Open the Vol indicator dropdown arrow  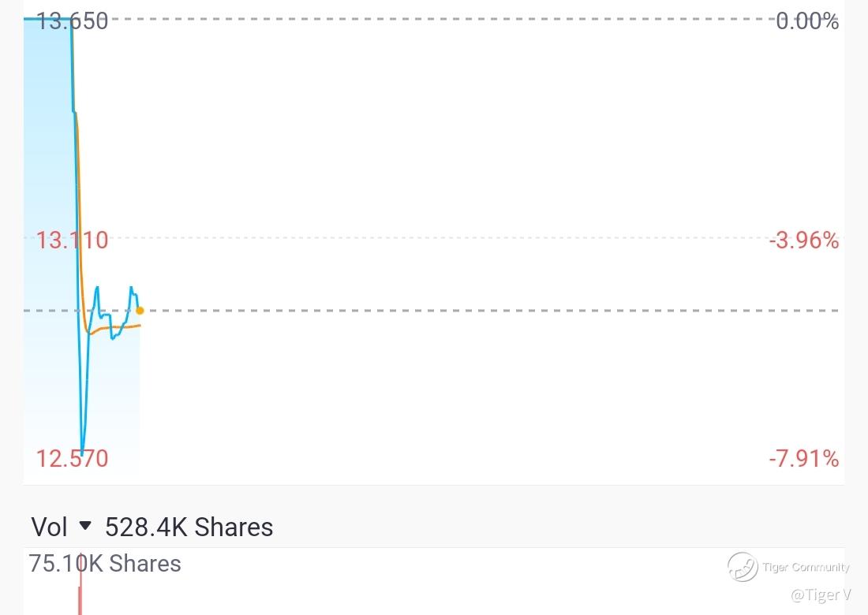pyautogui.click(x=85, y=525)
